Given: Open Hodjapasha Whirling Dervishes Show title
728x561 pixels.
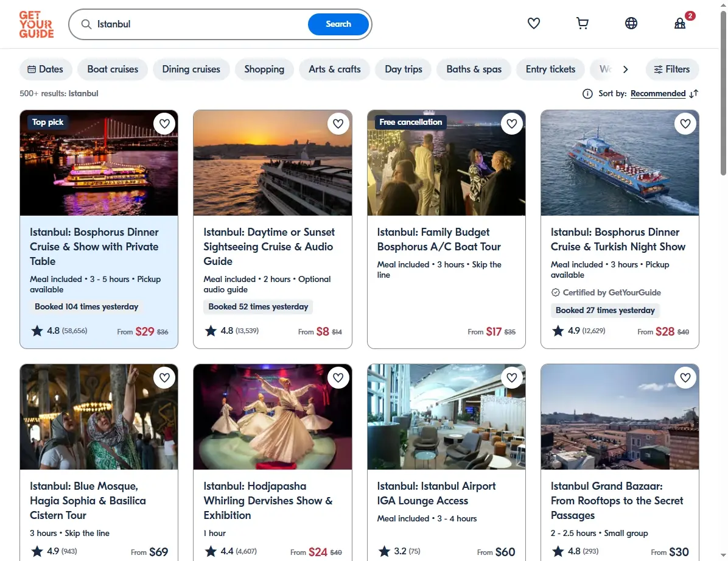Looking at the screenshot, I should pyautogui.click(x=268, y=501).
